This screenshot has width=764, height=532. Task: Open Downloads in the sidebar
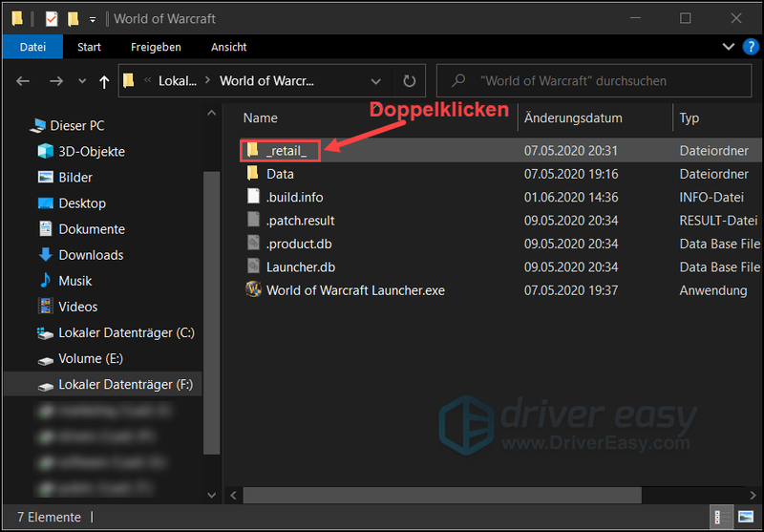pos(91,255)
